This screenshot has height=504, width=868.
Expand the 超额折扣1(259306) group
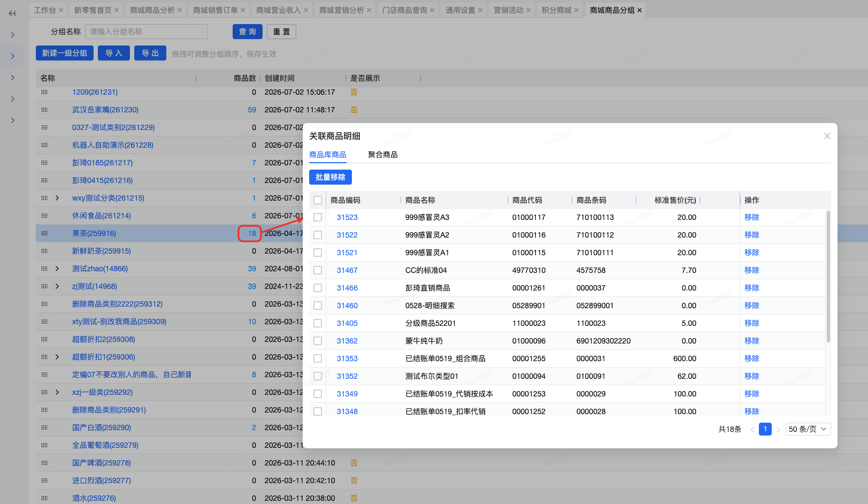(57, 357)
